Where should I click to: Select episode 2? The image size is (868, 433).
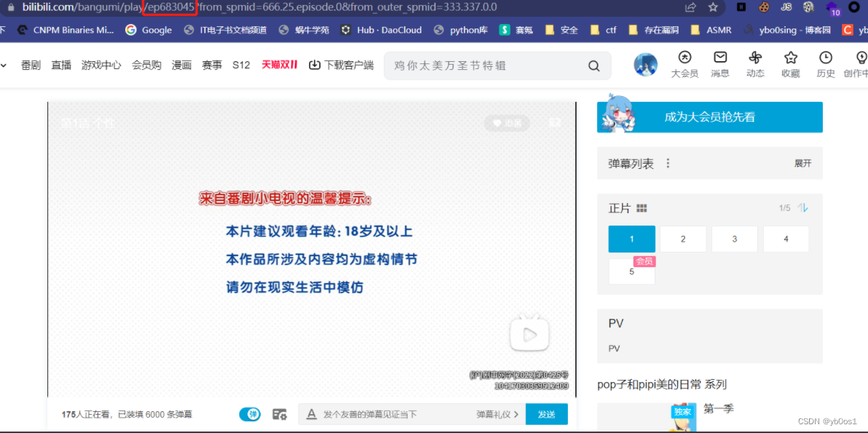[x=683, y=239]
